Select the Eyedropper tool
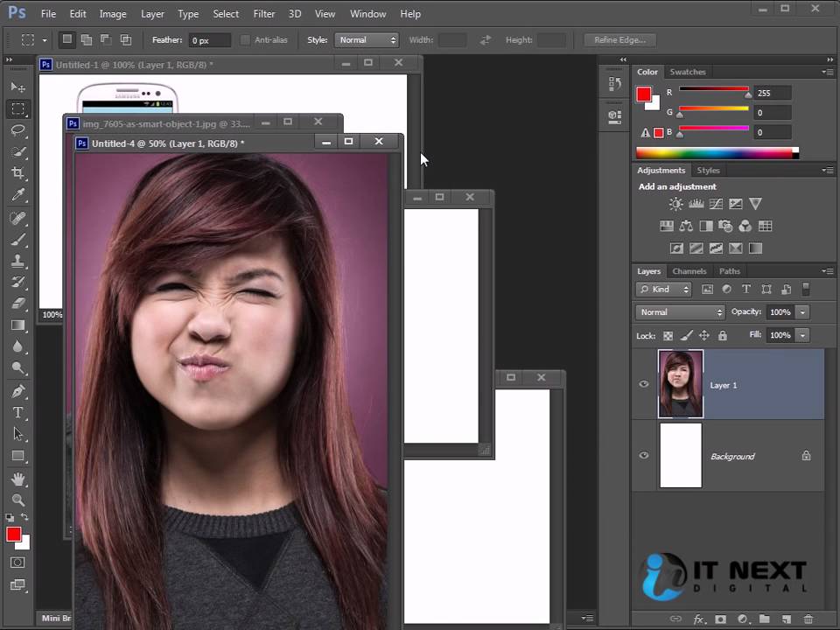 point(17,195)
